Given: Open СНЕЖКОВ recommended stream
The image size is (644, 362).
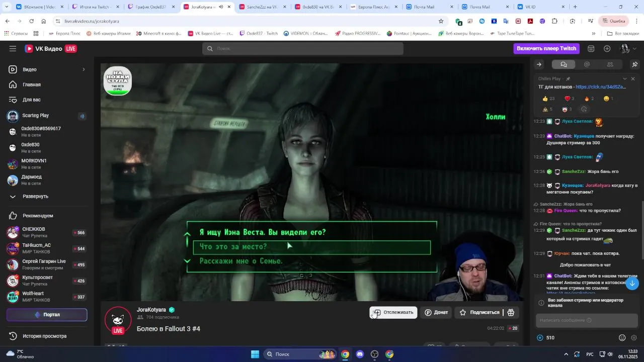Looking at the screenshot, I should click(x=47, y=232).
